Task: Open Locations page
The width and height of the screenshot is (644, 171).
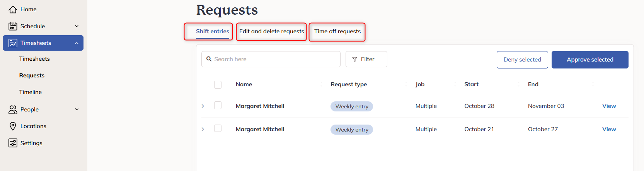Action: tap(33, 126)
